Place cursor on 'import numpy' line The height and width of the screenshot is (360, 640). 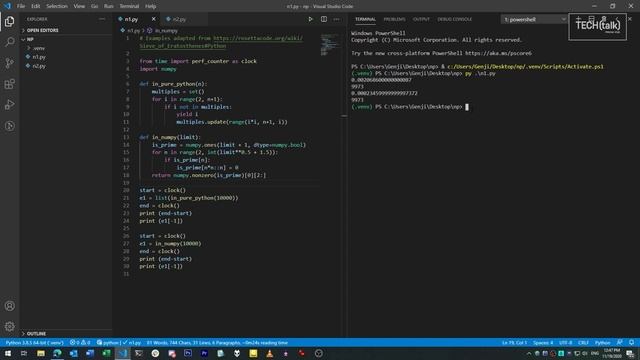158,69
